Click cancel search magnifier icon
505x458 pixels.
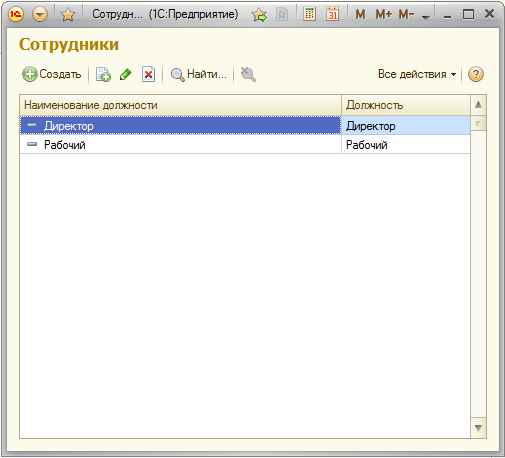pyautogui.click(x=248, y=74)
